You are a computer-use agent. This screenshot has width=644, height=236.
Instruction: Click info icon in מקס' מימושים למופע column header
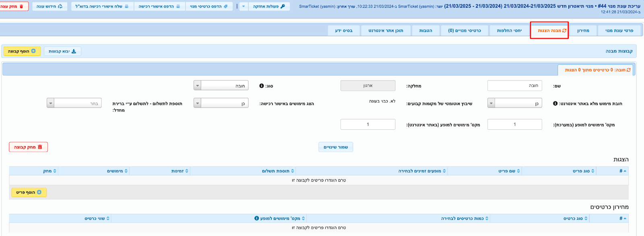pos(257,218)
